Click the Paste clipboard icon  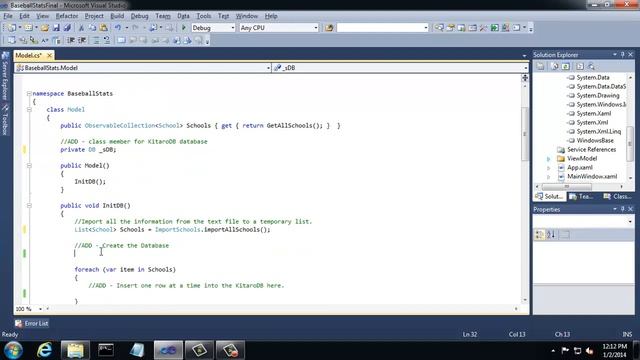pos(104,28)
